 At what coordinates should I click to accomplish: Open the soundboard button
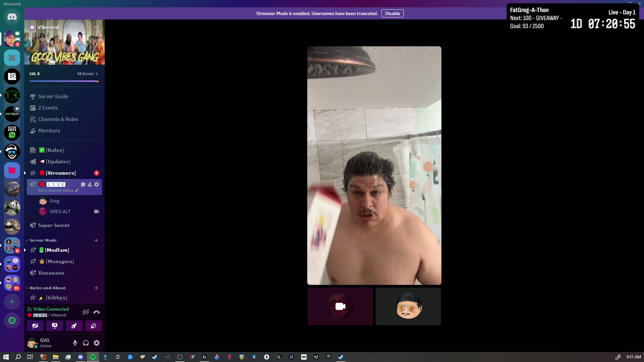coord(94,326)
